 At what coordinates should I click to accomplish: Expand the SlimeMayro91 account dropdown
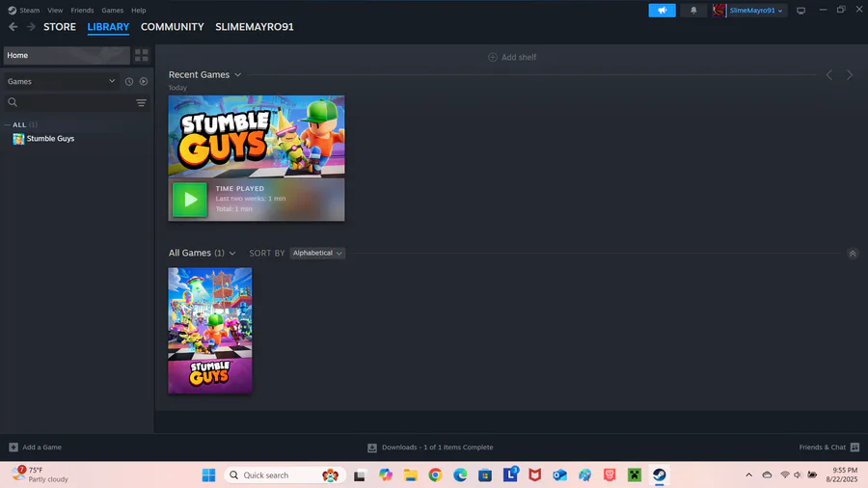pos(755,10)
